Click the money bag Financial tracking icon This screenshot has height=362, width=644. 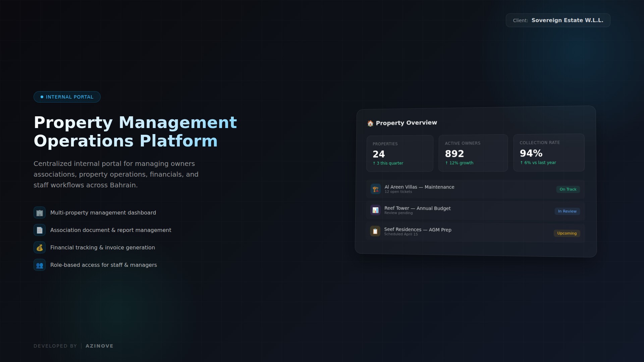40,248
